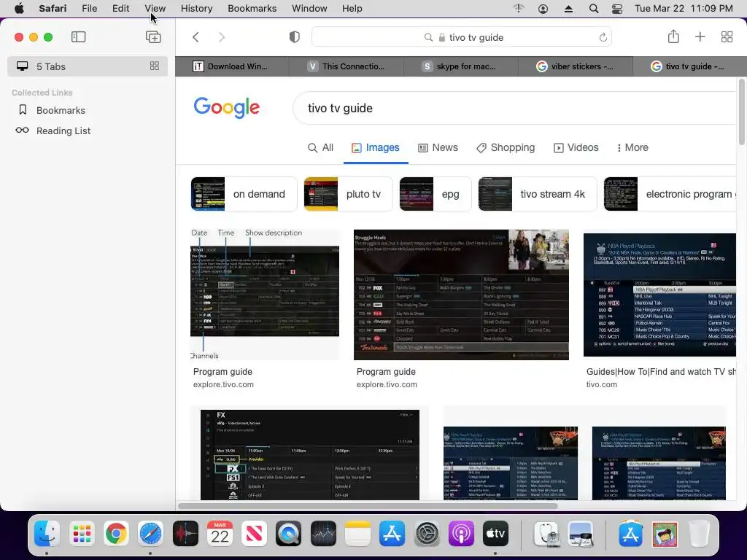Screen dimensions: 747x560
Task: Open the Shopping results tab
Action: point(506,147)
